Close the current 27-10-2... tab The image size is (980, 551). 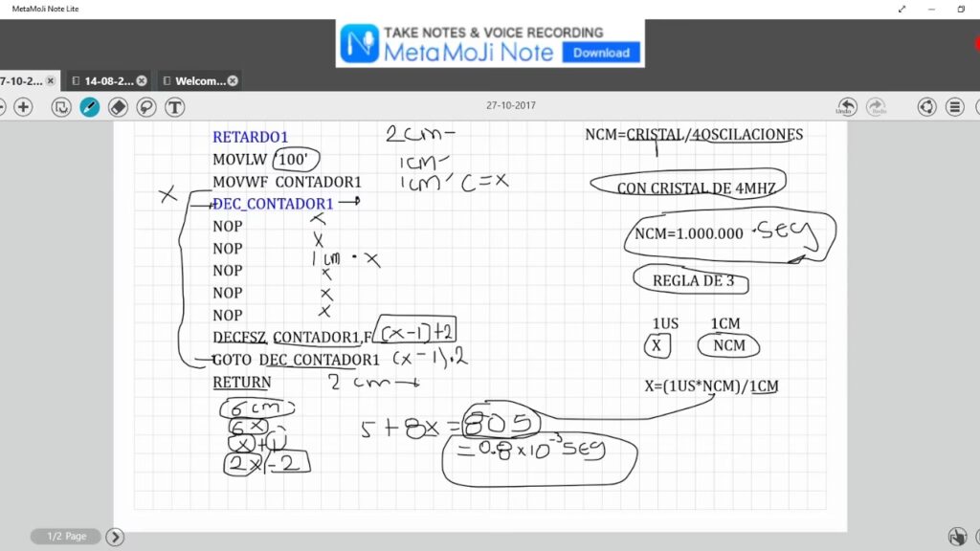[x=51, y=81]
